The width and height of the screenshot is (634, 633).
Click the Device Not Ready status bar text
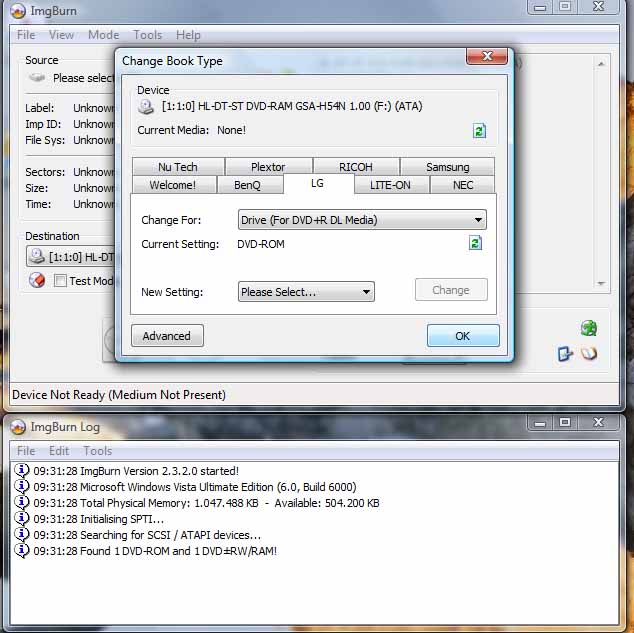coord(119,395)
